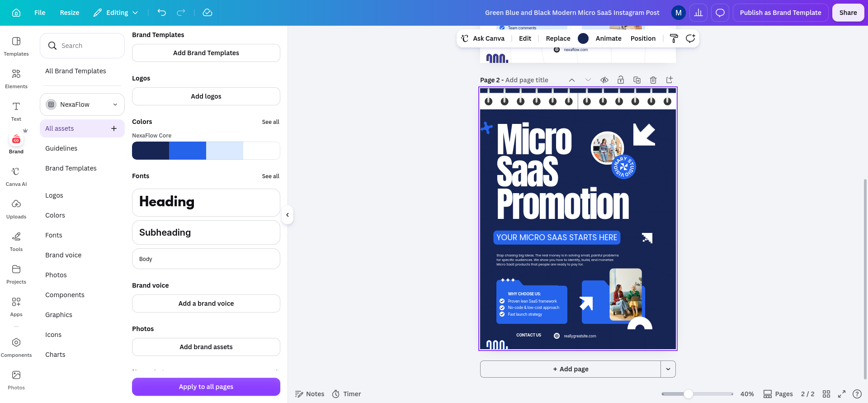Open analytics chart icon

point(698,13)
